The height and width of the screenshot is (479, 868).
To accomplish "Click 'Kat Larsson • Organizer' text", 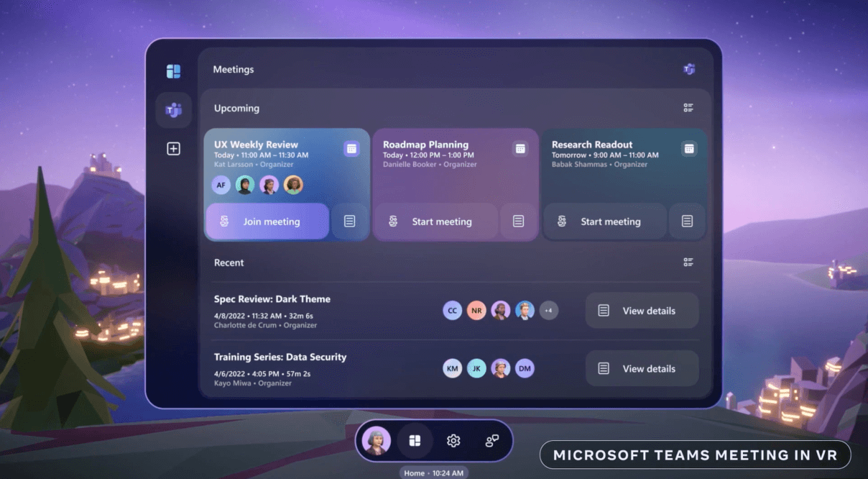I will point(254,165).
